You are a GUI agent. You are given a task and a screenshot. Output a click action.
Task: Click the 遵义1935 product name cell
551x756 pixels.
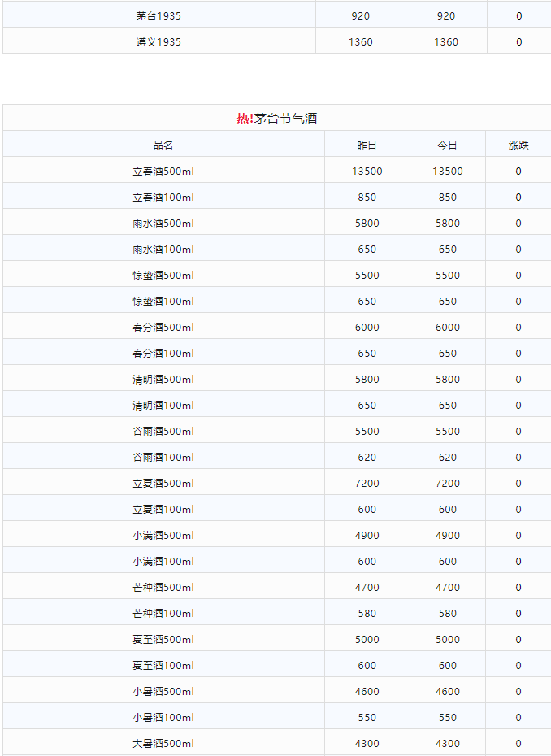click(158, 42)
